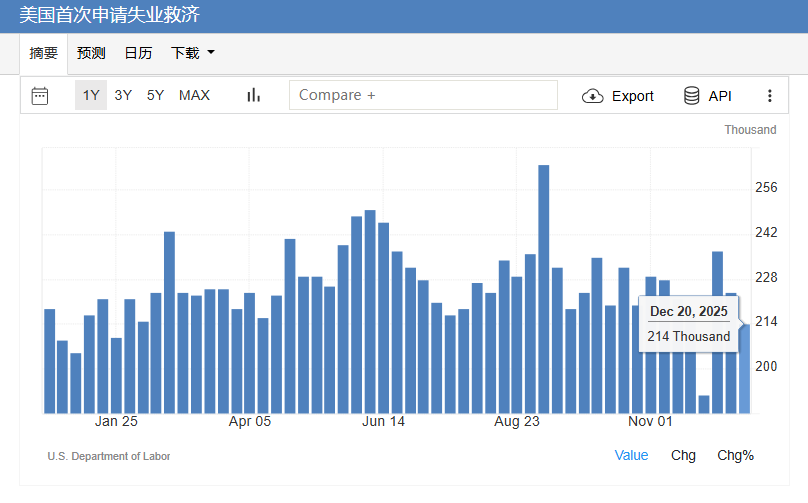Select the 1Y time range

point(91,96)
